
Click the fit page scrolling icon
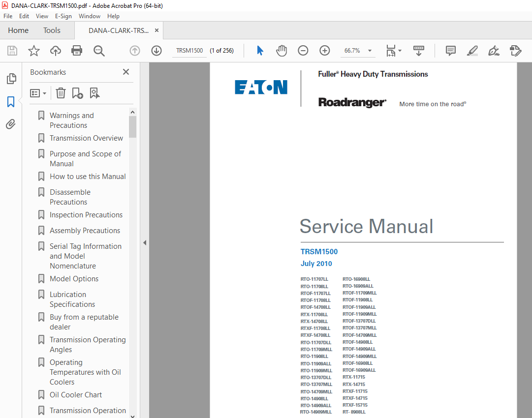pos(391,51)
